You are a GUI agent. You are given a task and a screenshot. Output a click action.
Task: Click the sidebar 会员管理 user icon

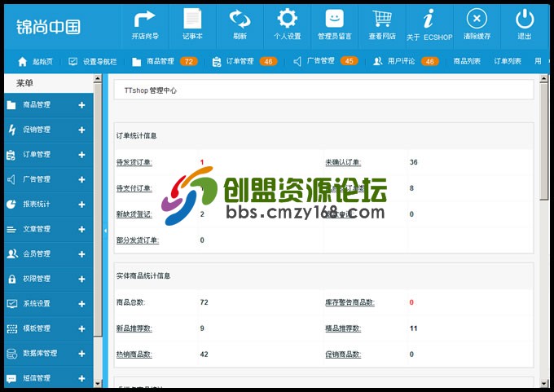[x=12, y=253]
